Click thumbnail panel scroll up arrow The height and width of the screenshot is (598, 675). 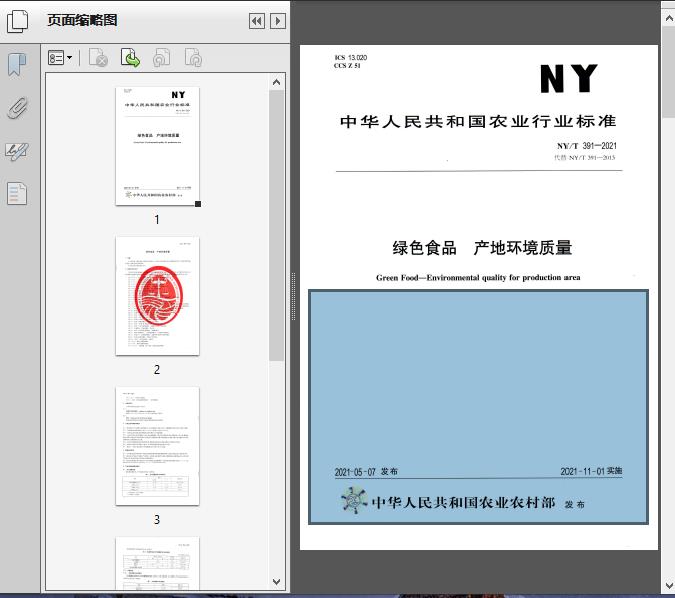tap(276, 82)
